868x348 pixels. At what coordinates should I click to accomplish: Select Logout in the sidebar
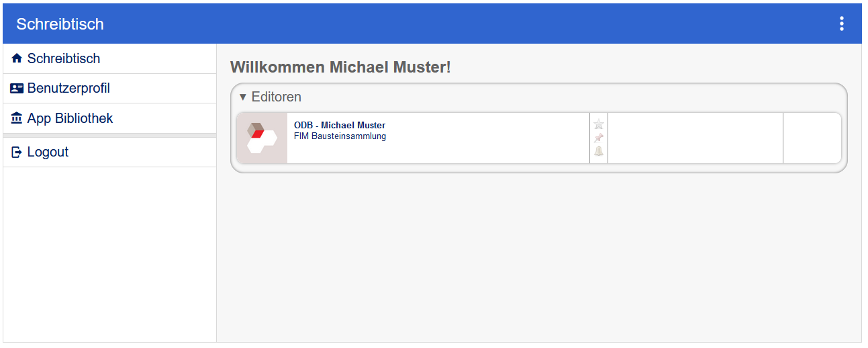[x=48, y=153]
